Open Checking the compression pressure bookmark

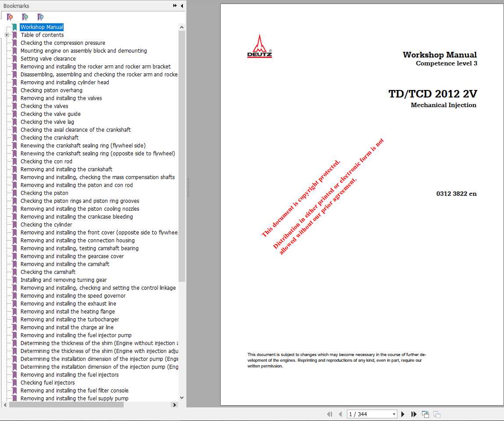pyautogui.click(x=63, y=43)
